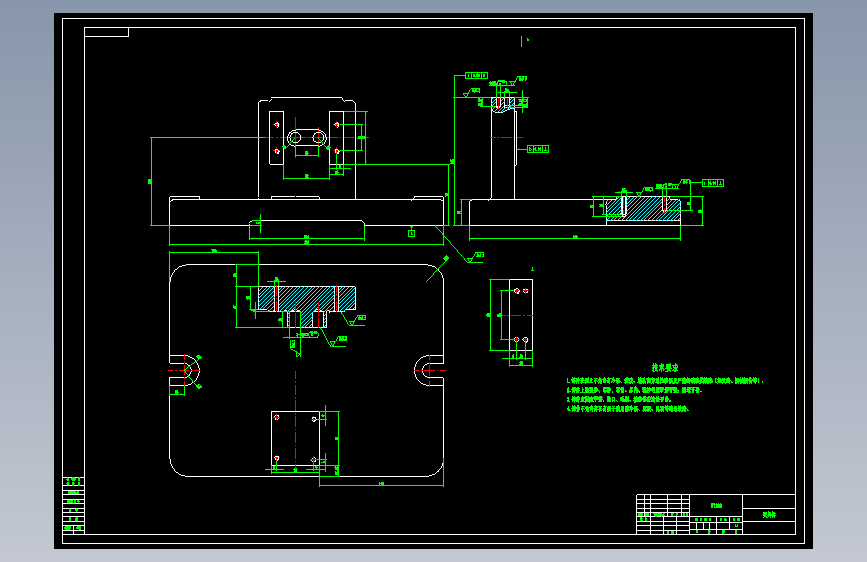Click the fourth numbered technical requirement line
Screen dimensions: 867x562
627,409
